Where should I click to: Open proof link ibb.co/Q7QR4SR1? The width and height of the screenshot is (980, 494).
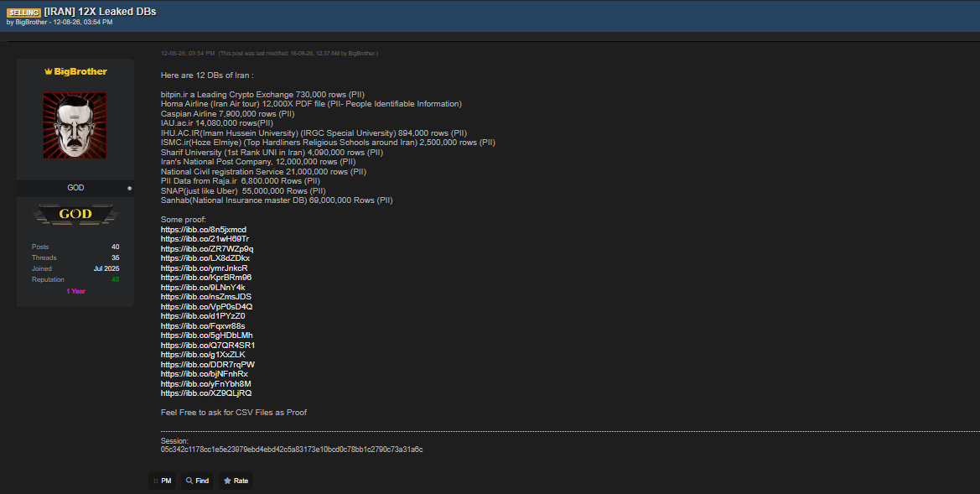[208, 346]
